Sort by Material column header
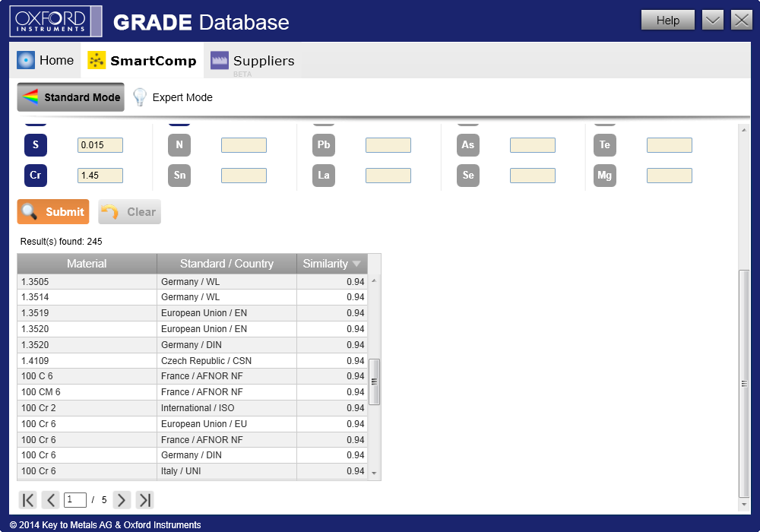Viewport: 760px width, 532px height. coord(87,264)
